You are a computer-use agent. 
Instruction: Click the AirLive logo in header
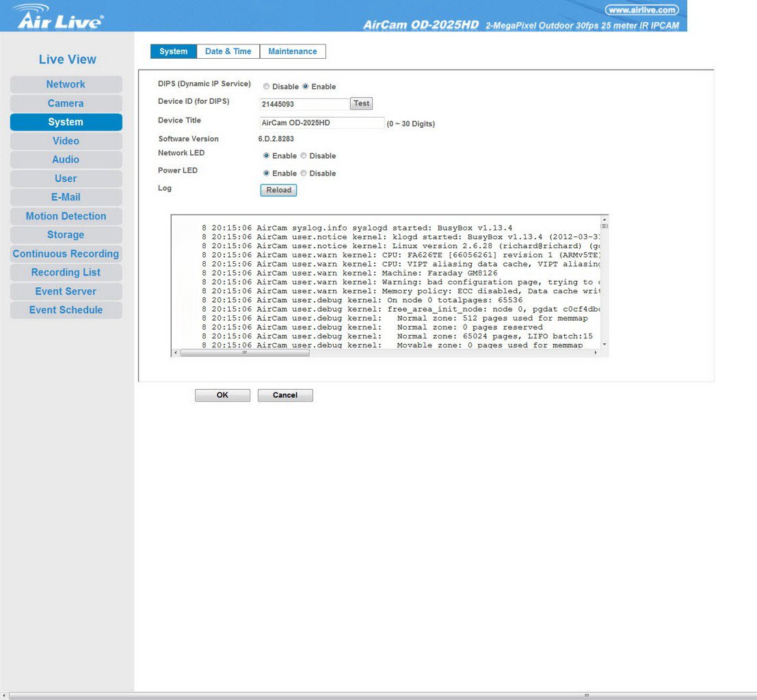click(x=58, y=17)
